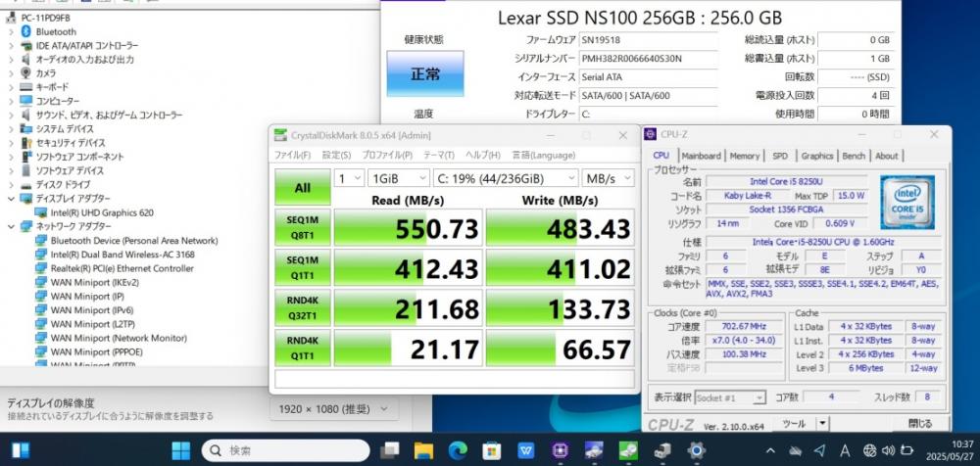Open the プロファイル(P) menu in CrystalDiskMark
Screen dimensions: 980x466
(x=387, y=155)
